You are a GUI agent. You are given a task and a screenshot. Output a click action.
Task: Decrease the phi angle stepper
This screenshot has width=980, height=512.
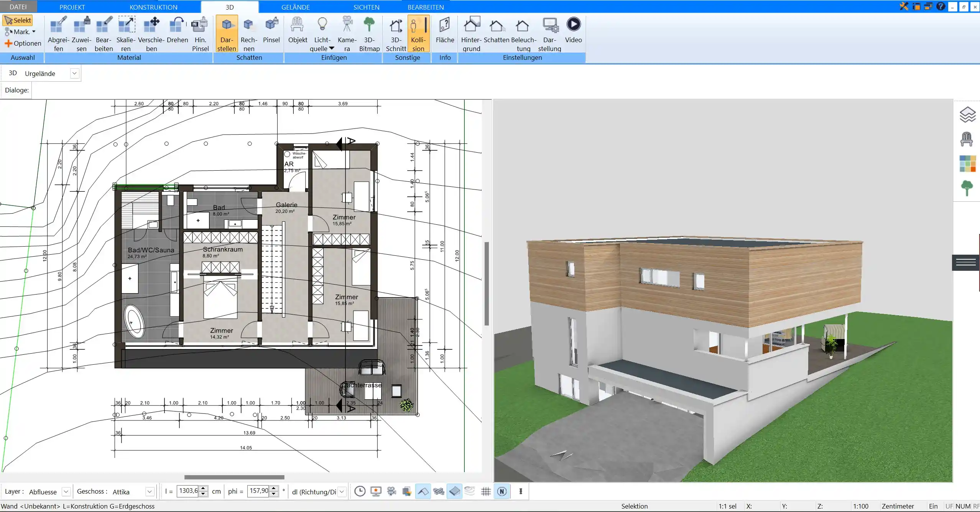[x=273, y=494]
